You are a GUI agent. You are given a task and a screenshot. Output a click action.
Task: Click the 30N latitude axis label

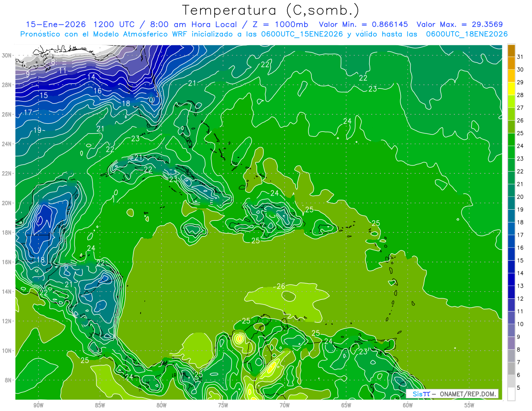point(7,55)
